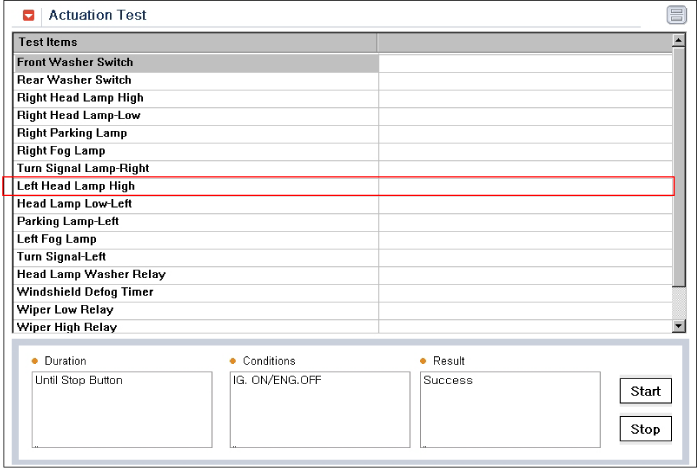Viewport: 700px width, 470px height.
Task: Select Parking Lamp-Left row
Action: tap(343, 222)
